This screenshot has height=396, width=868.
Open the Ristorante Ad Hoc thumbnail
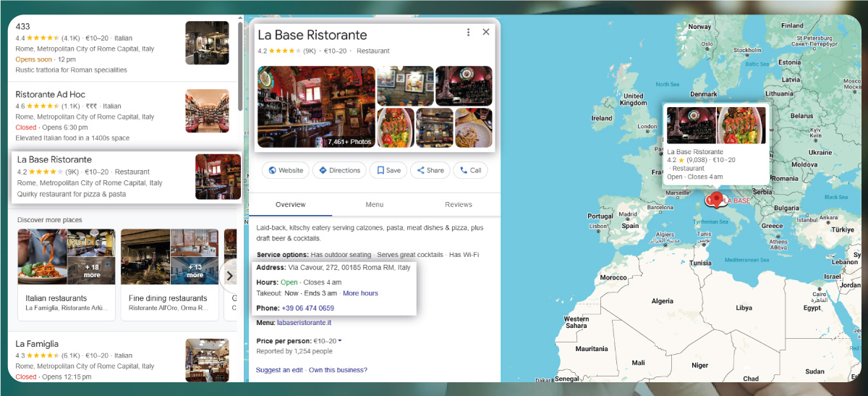pos(207,111)
